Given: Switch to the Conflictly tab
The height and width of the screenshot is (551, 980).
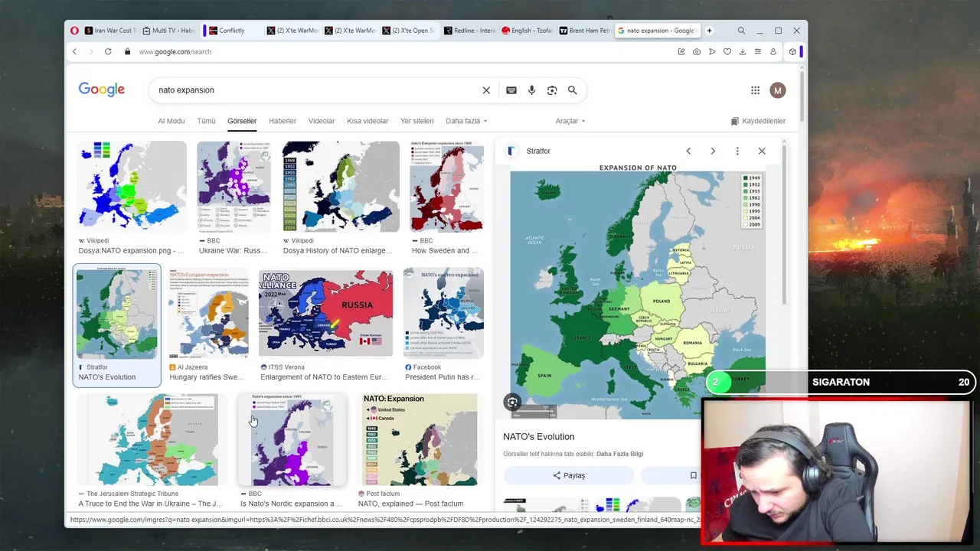Looking at the screenshot, I should pyautogui.click(x=231, y=31).
